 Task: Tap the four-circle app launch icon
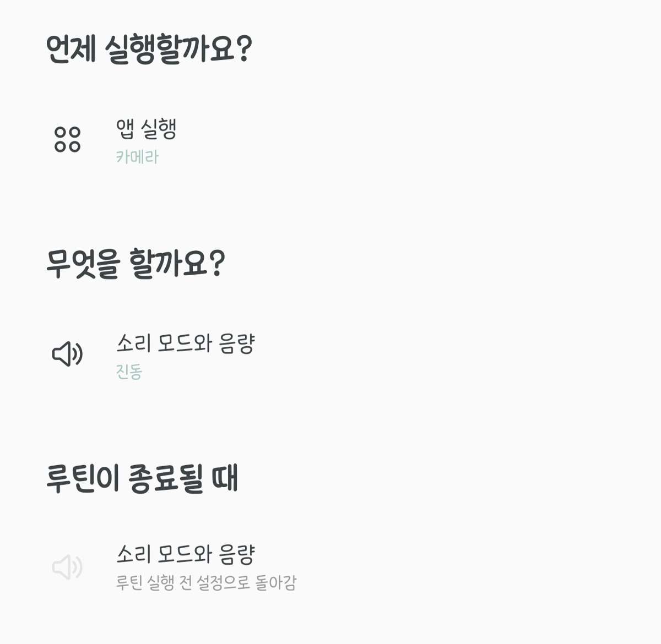click(x=67, y=139)
